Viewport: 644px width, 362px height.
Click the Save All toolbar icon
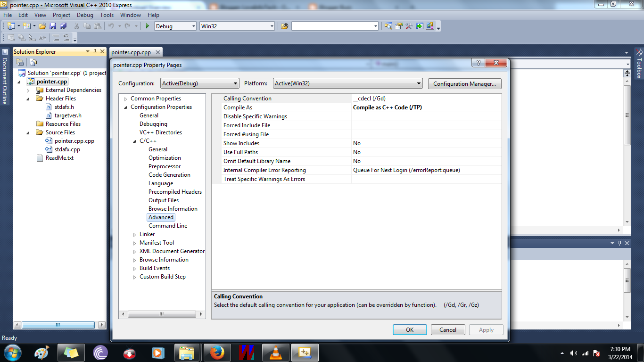pos(62,26)
